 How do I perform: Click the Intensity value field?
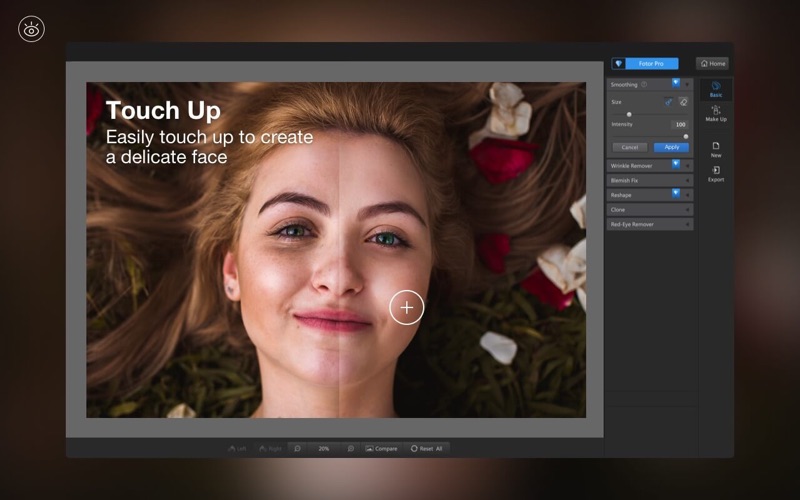pos(679,125)
